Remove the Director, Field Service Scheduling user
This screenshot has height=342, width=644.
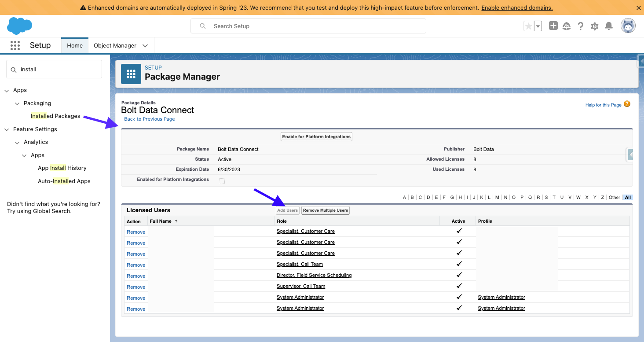136,276
